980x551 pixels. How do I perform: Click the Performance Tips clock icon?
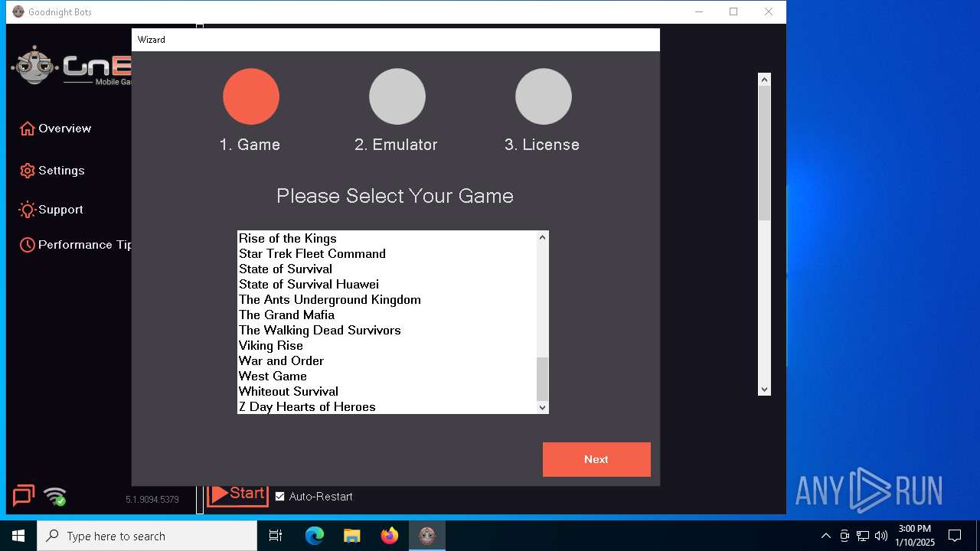pos(28,245)
